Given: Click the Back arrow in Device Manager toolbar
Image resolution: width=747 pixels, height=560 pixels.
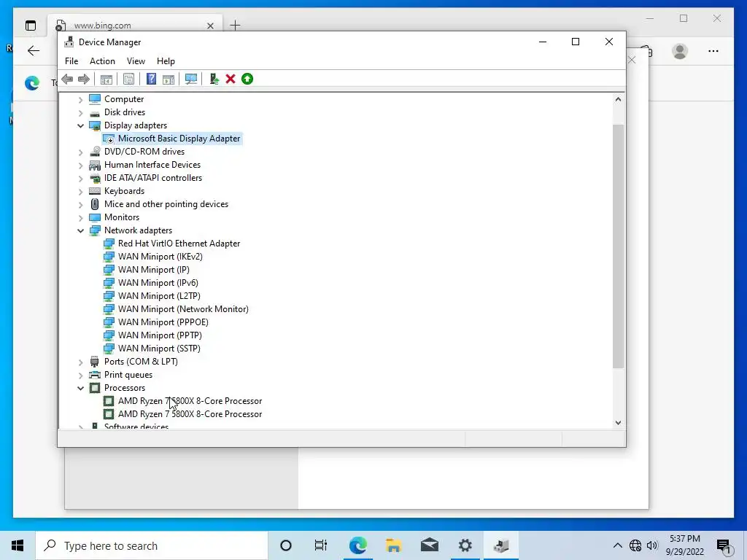Looking at the screenshot, I should coord(67,79).
